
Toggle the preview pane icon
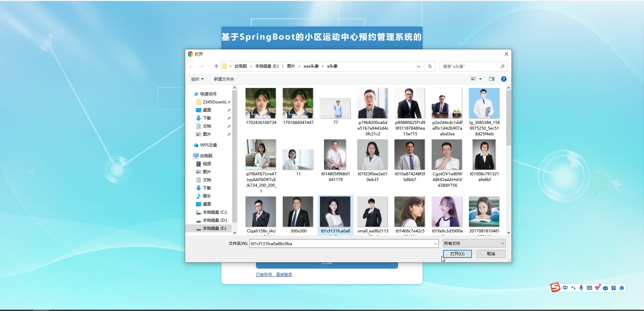coord(492,79)
